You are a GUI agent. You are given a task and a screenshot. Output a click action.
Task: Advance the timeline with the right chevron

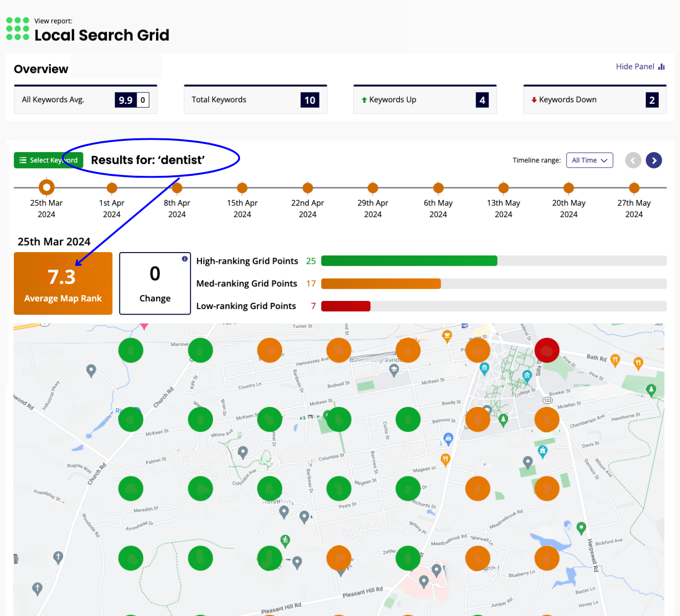tap(654, 160)
